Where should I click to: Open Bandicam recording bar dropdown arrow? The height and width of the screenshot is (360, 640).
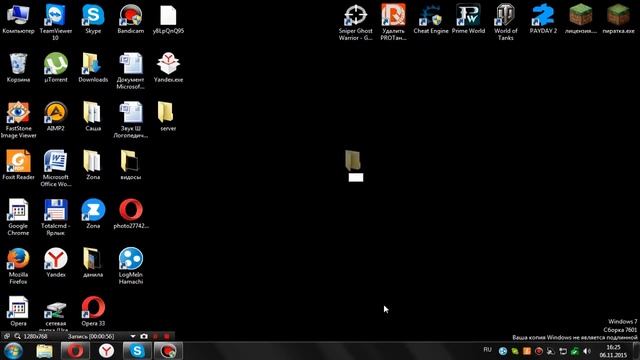pos(133,336)
